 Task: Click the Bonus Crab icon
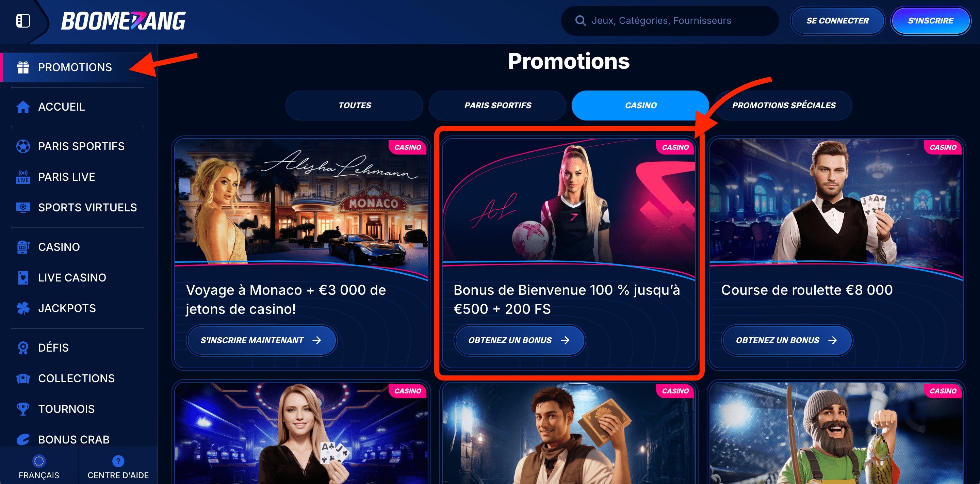click(23, 439)
